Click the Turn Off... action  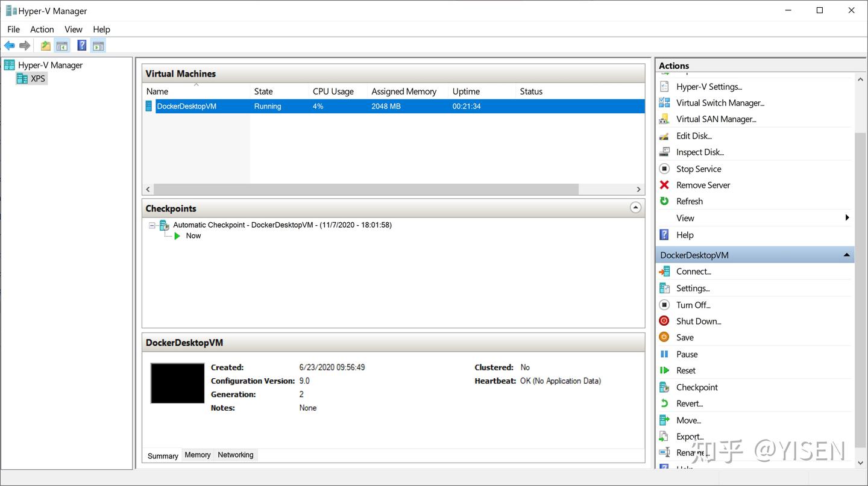click(693, 305)
